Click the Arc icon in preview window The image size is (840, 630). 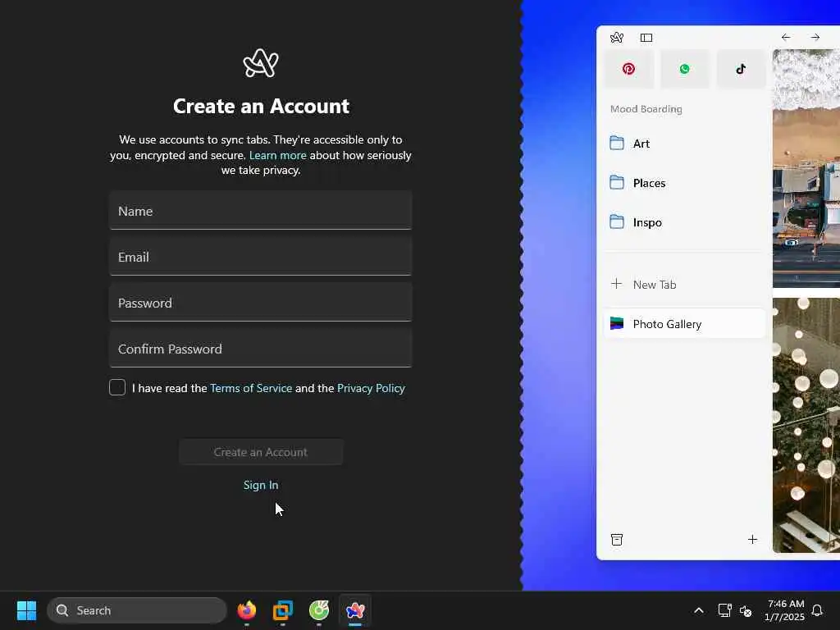pos(617,38)
